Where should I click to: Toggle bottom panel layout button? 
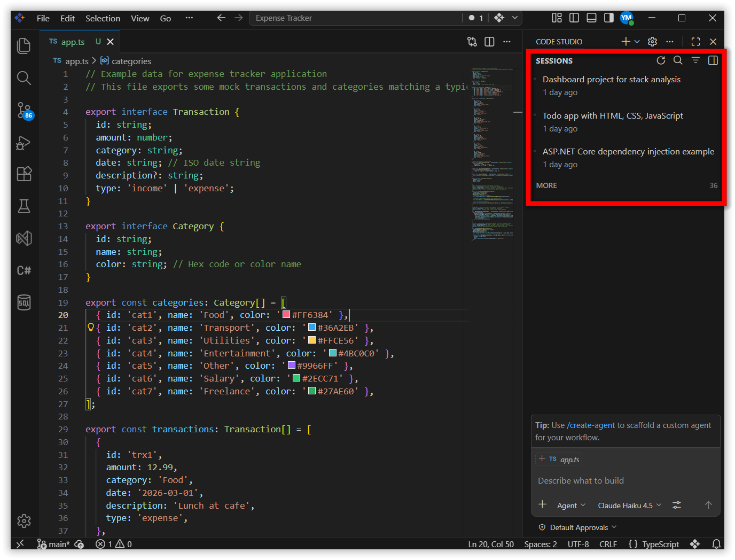click(591, 18)
